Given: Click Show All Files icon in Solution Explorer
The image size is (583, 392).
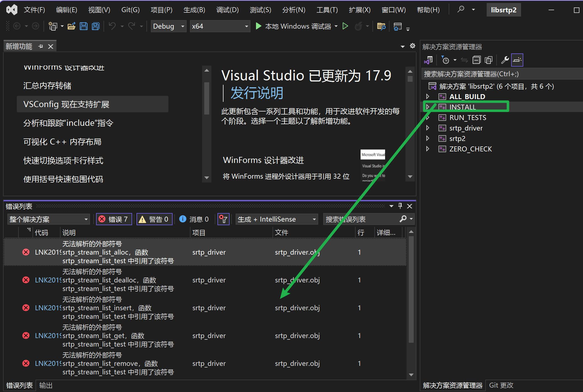Looking at the screenshot, I should [x=489, y=60].
